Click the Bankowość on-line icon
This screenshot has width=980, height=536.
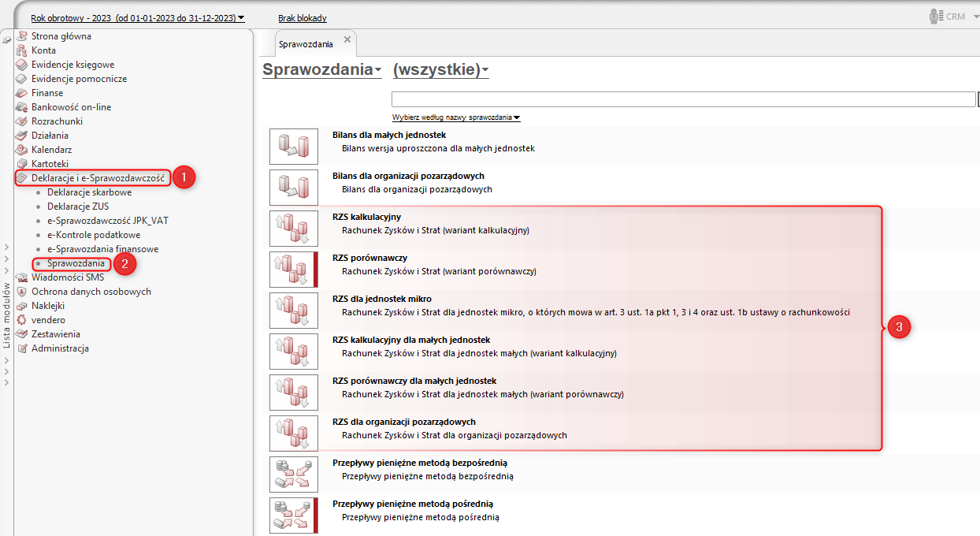point(22,107)
